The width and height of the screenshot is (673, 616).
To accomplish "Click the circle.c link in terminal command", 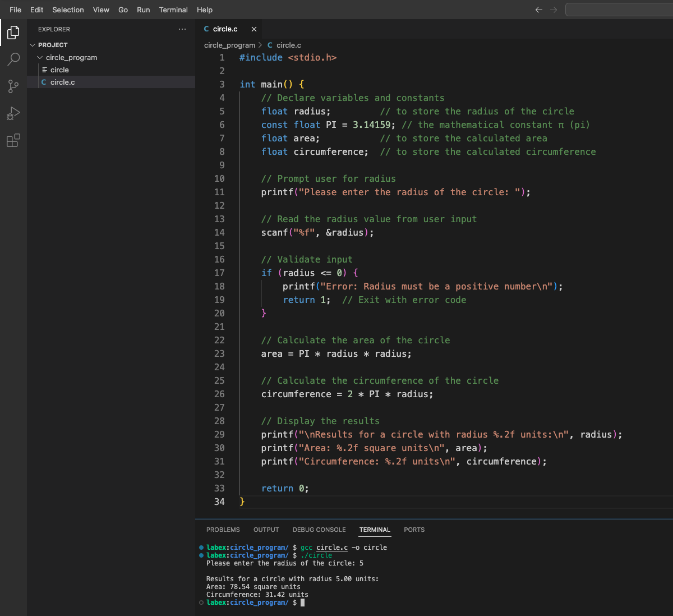I will click(x=332, y=548).
